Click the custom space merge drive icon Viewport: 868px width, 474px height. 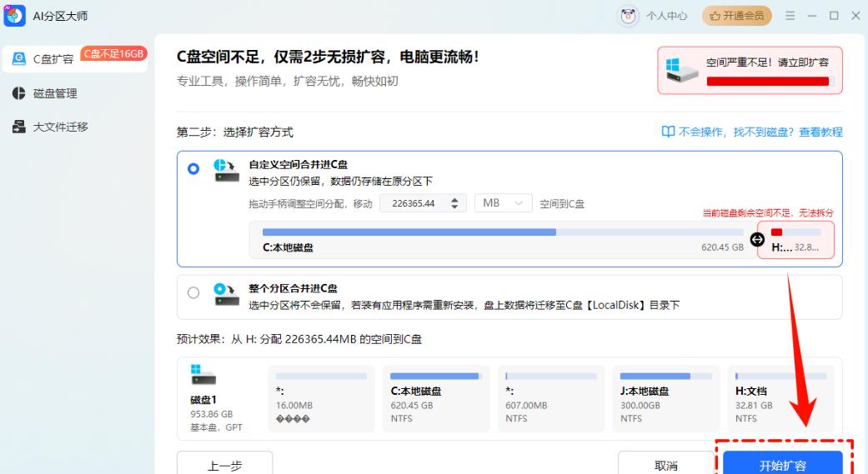pos(226,170)
